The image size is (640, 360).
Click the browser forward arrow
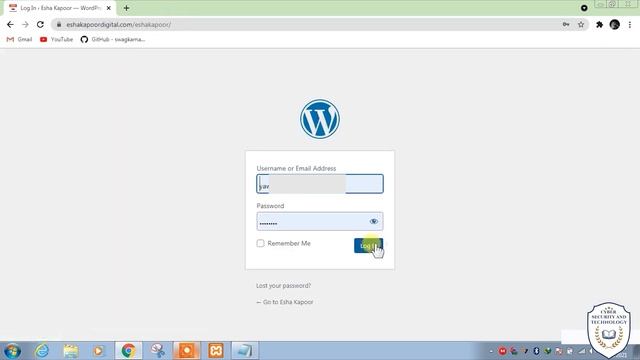(x=25, y=24)
